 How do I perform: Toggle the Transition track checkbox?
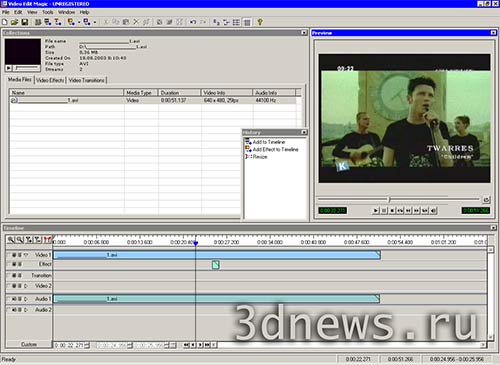9,275
